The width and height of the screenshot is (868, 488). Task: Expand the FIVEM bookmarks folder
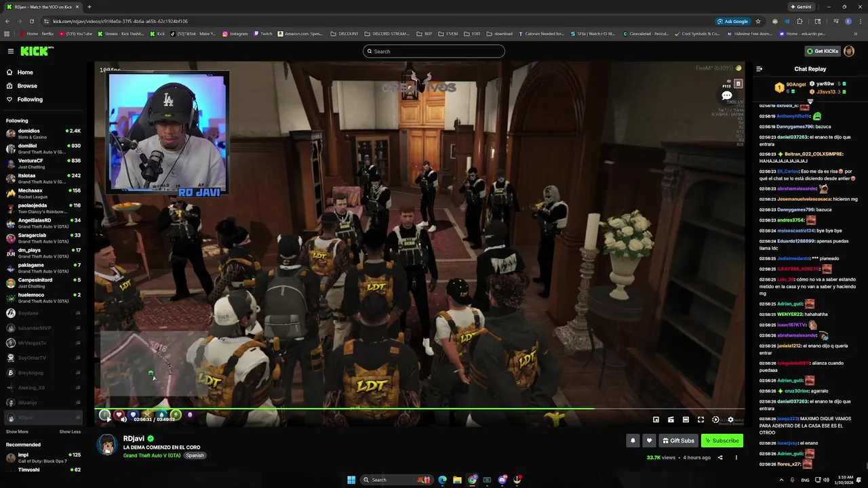[448, 33]
